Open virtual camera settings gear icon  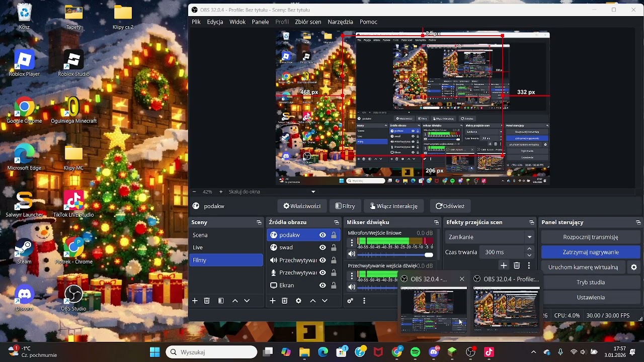point(634,267)
